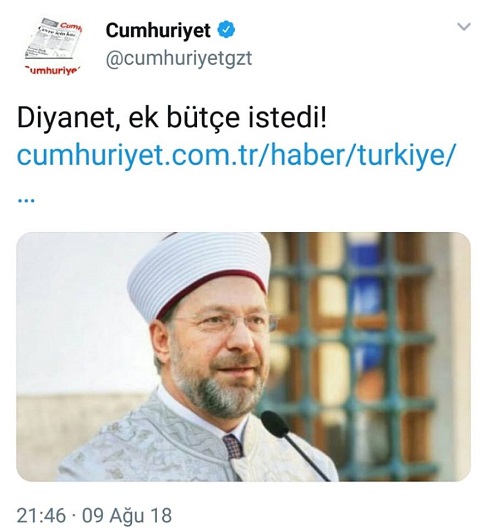Click the blue verified badge

point(226,30)
